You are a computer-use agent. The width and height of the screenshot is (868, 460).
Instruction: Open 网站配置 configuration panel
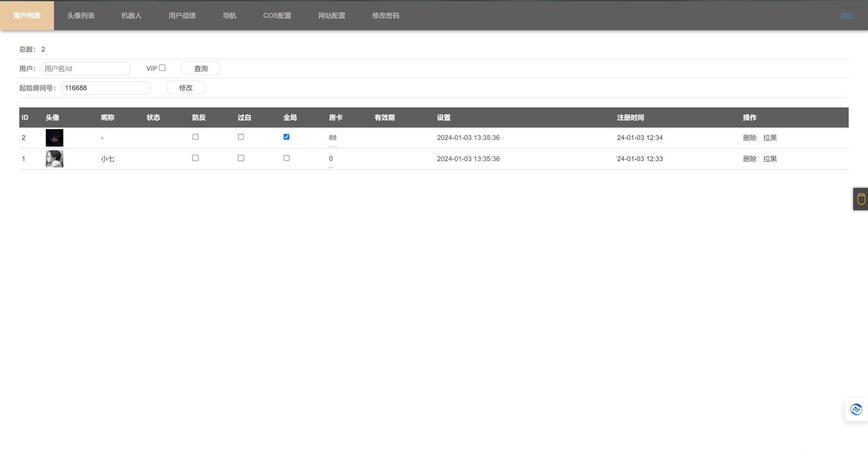click(x=332, y=16)
